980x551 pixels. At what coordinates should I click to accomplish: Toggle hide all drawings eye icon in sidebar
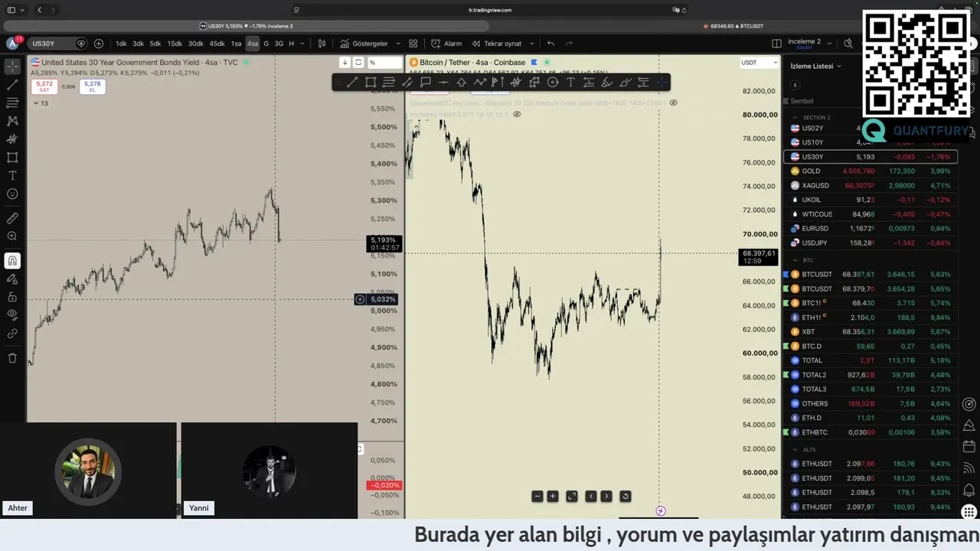click(12, 315)
